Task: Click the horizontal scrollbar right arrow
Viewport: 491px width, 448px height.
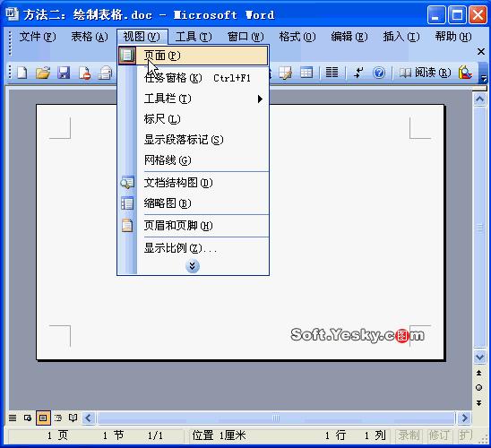Action: click(x=464, y=418)
